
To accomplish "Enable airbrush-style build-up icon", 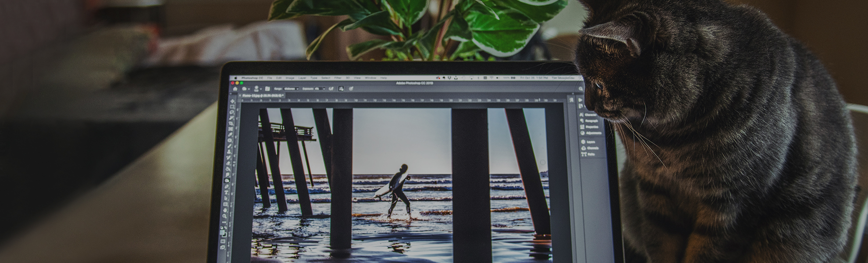I will click(331, 89).
